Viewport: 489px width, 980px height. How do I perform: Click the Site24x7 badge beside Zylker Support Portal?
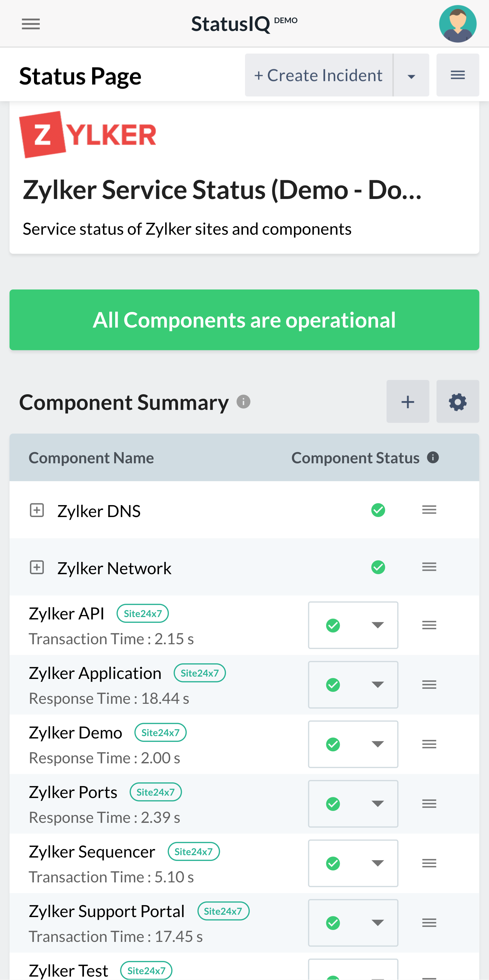click(223, 911)
